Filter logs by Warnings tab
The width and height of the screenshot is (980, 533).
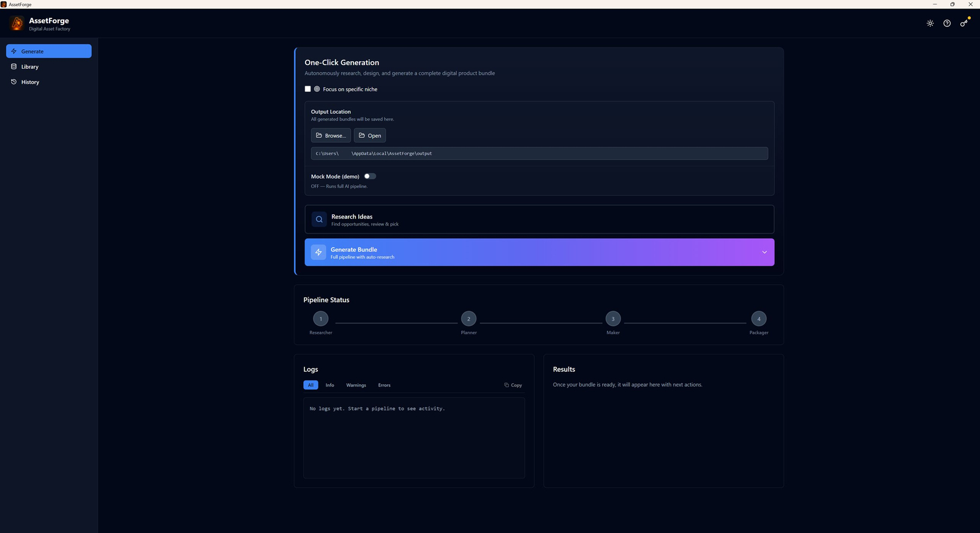tap(356, 385)
